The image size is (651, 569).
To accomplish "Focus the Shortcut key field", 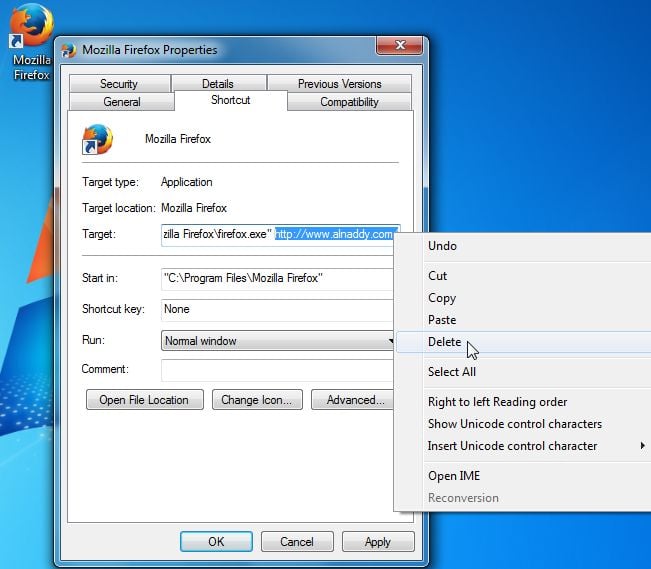I will (277, 309).
